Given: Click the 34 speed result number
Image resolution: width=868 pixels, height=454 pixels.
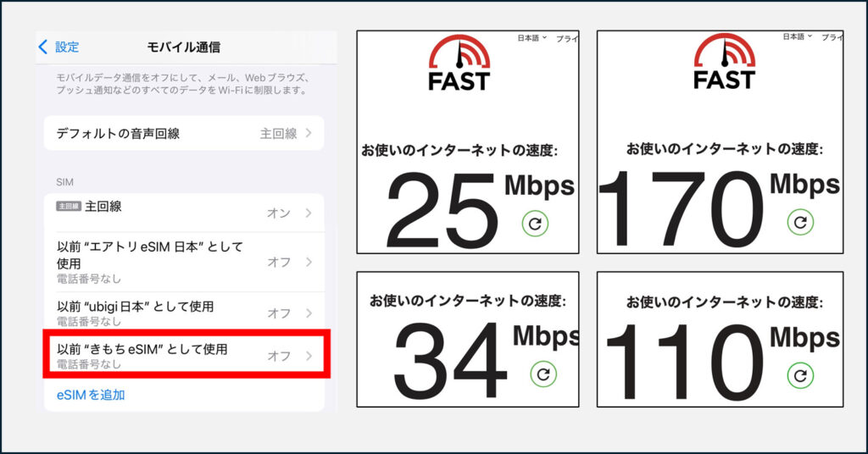Looking at the screenshot, I should click(449, 361).
